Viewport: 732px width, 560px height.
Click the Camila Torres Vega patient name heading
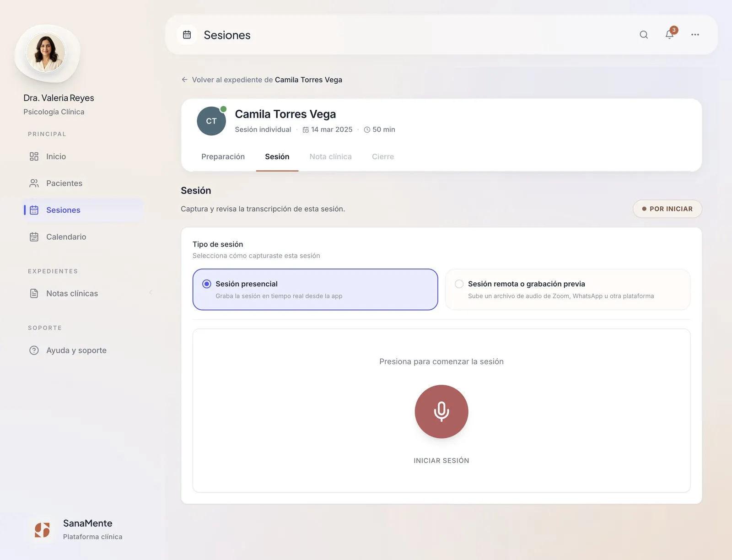pos(285,114)
